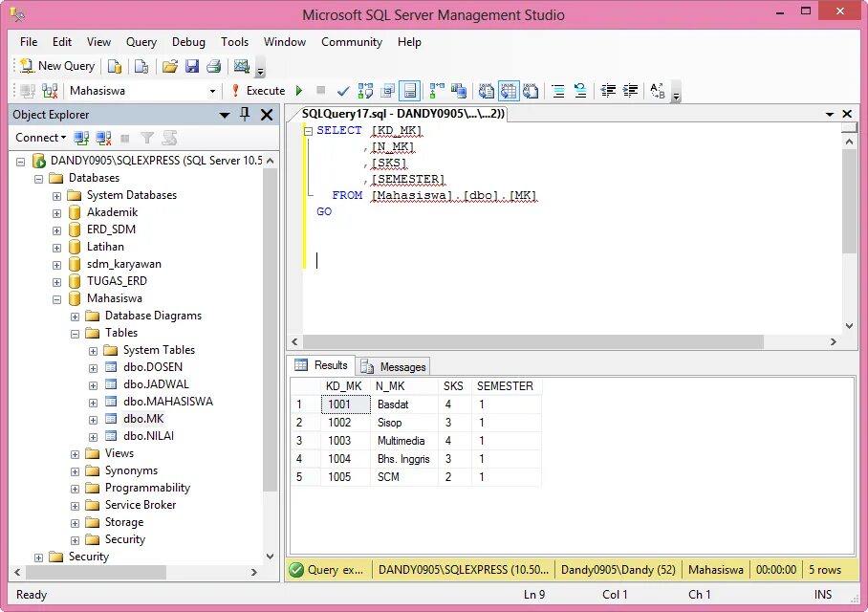This screenshot has height=612, width=868.
Task: Switch to the Results tab
Action: coord(321,365)
